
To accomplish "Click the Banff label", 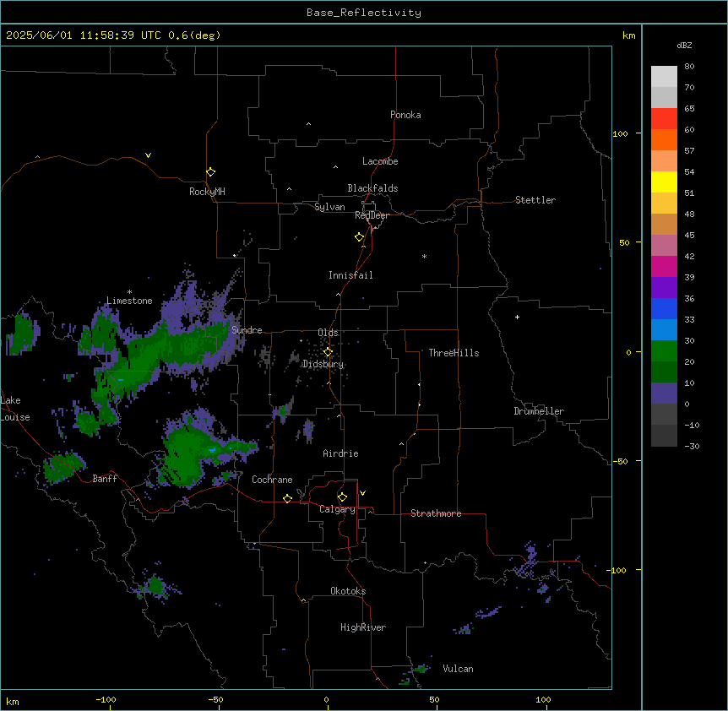I will [x=105, y=479].
